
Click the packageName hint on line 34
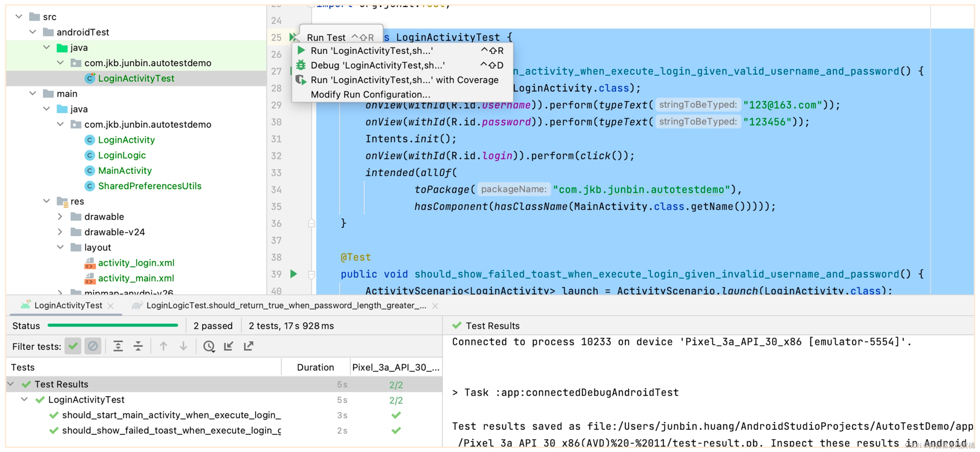[x=514, y=189]
